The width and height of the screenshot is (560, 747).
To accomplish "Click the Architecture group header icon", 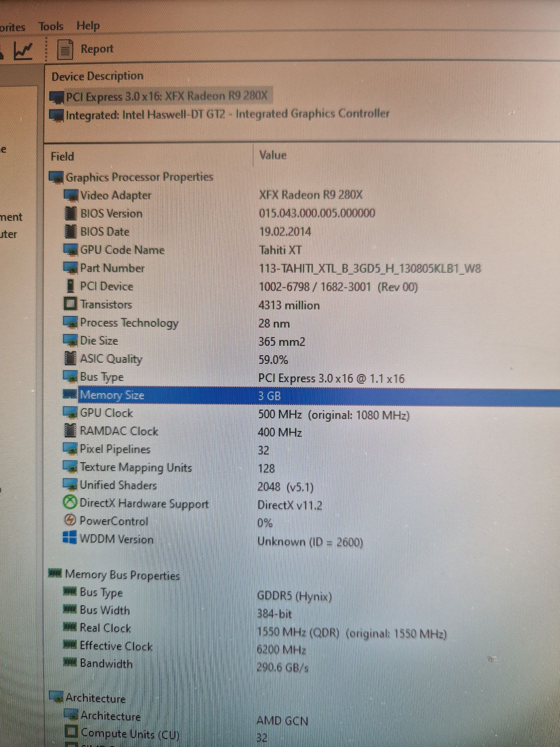I will pos(56,697).
